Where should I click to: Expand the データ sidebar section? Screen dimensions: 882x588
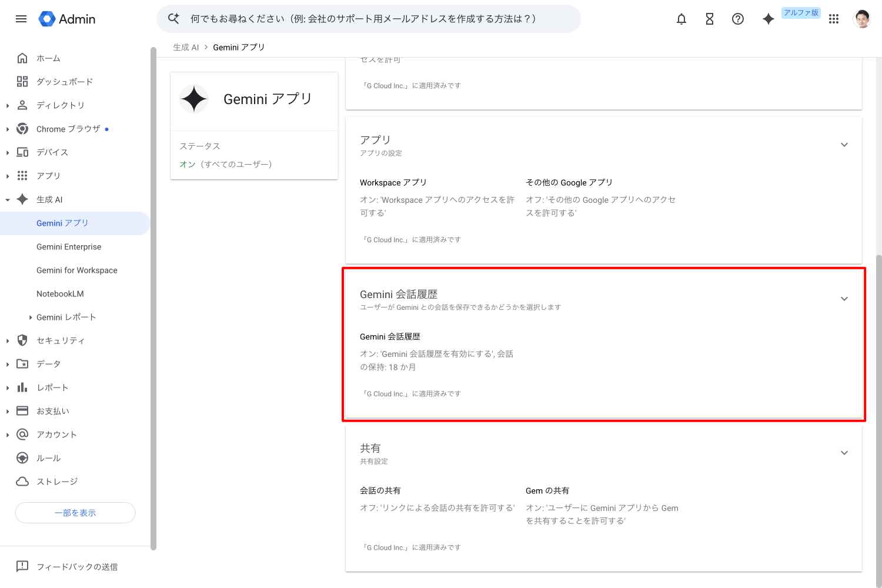tap(8, 365)
